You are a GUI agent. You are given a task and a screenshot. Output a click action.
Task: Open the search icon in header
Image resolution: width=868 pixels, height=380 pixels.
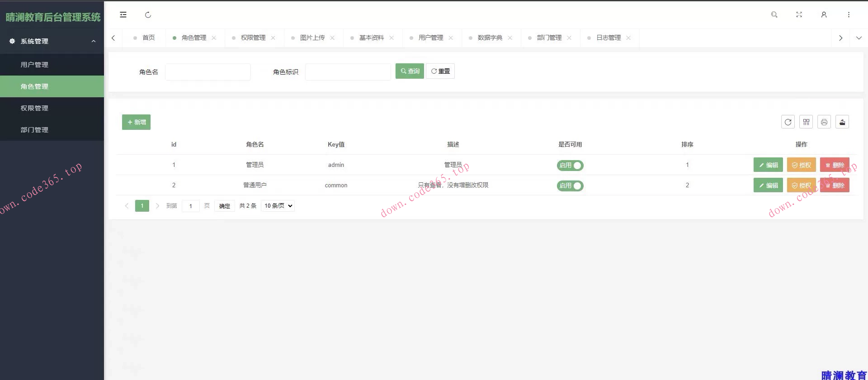tap(774, 15)
